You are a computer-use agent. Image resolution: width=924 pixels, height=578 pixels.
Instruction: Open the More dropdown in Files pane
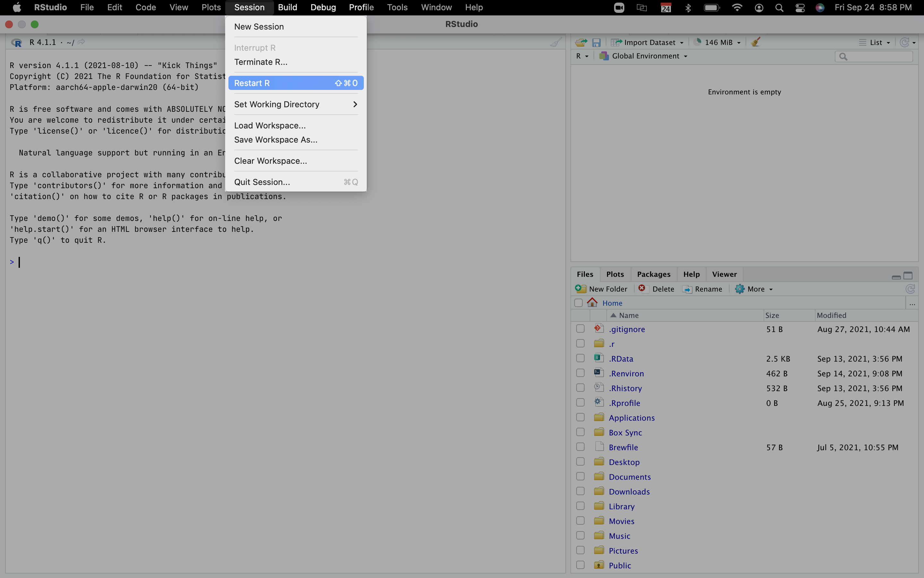coord(754,289)
